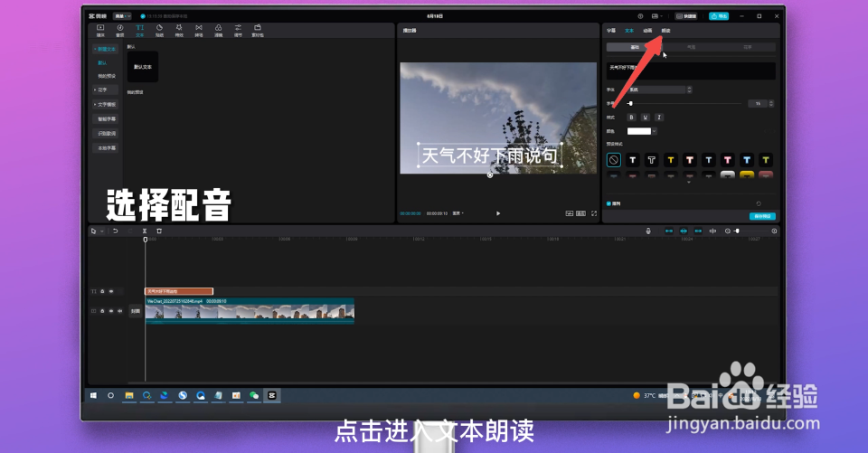The image size is (868, 453).
Task: Apply the white outlined T preset style
Action: tap(652, 160)
